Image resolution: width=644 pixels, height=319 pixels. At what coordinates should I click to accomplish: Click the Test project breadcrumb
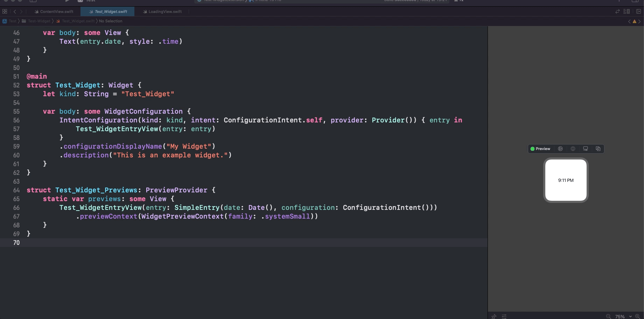(x=10, y=21)
